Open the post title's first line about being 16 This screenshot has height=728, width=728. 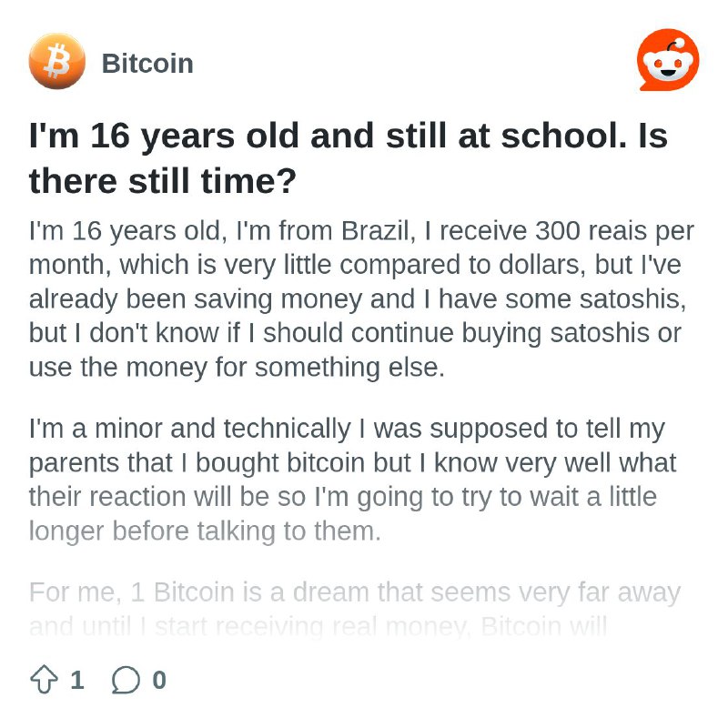(349, 136)
